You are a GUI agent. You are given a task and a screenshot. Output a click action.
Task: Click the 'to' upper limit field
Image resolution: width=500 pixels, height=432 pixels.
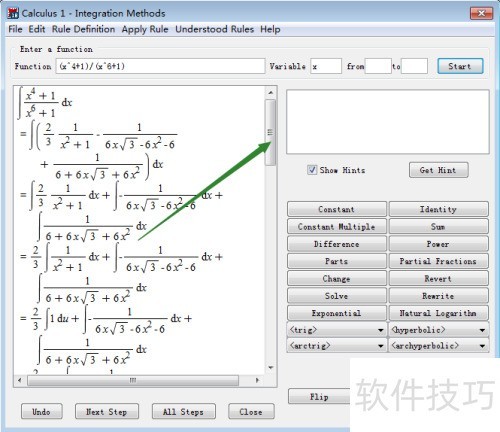[x=414, y=66]
